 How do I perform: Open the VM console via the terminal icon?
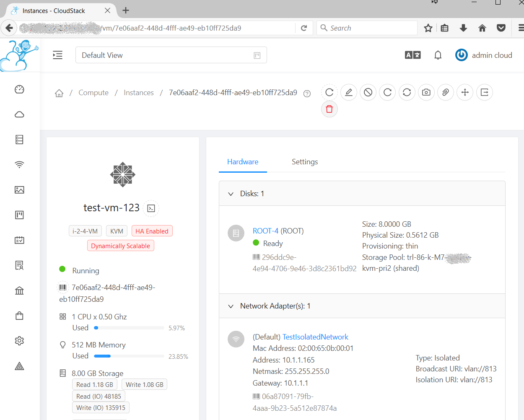point(151,208)
